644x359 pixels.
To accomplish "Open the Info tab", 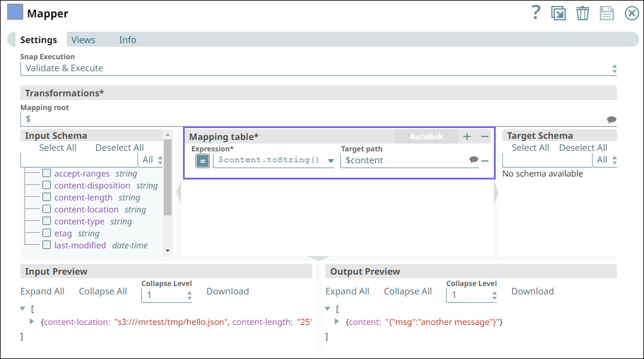I will pos(127,39).
